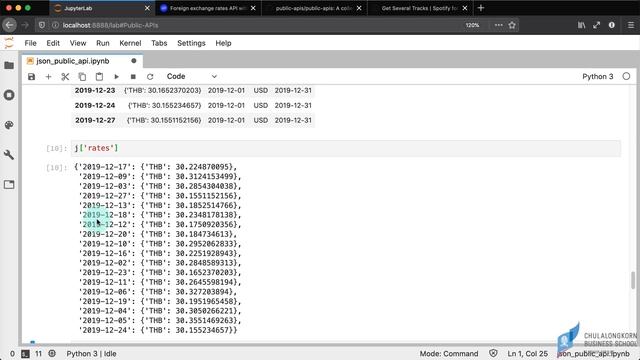
Task: Open the File Browser sidebar panel
Action: coord(9,65)
